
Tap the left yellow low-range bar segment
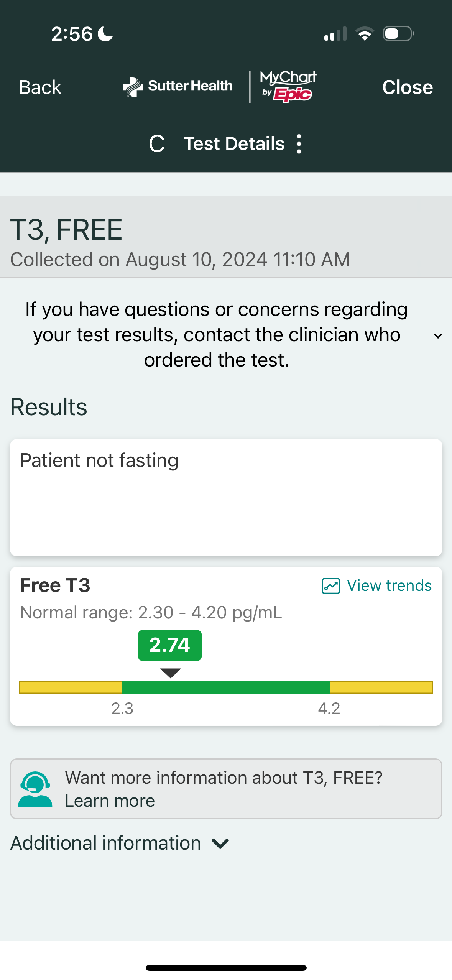point(71,687)
